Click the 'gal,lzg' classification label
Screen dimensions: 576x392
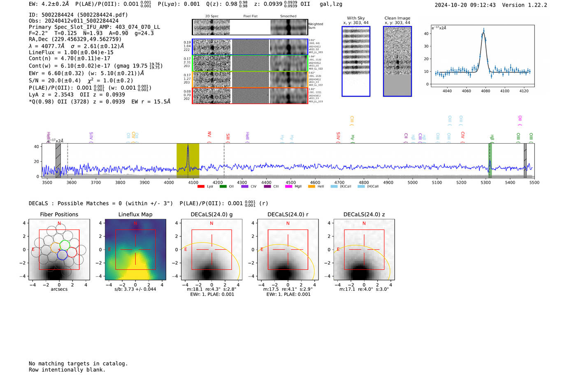331,4
